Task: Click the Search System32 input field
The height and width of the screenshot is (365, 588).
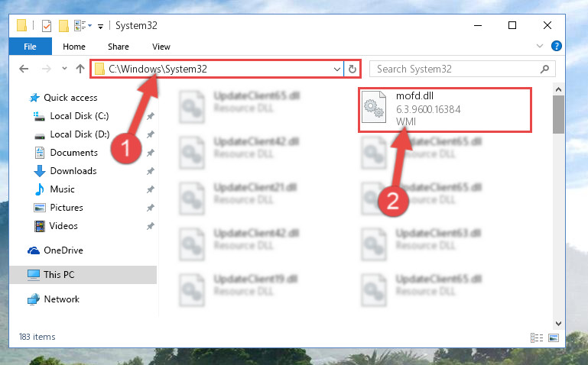Action: (x=456, y=69)
